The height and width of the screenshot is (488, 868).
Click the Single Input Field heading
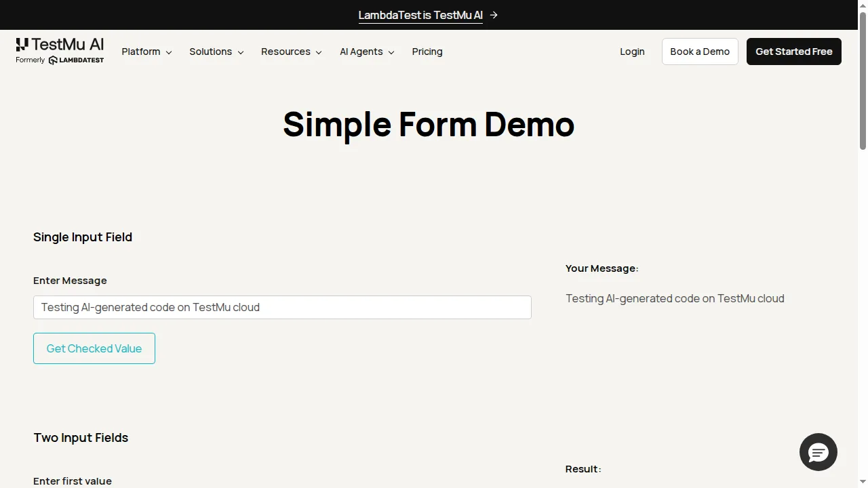click(x=83, y=237)
